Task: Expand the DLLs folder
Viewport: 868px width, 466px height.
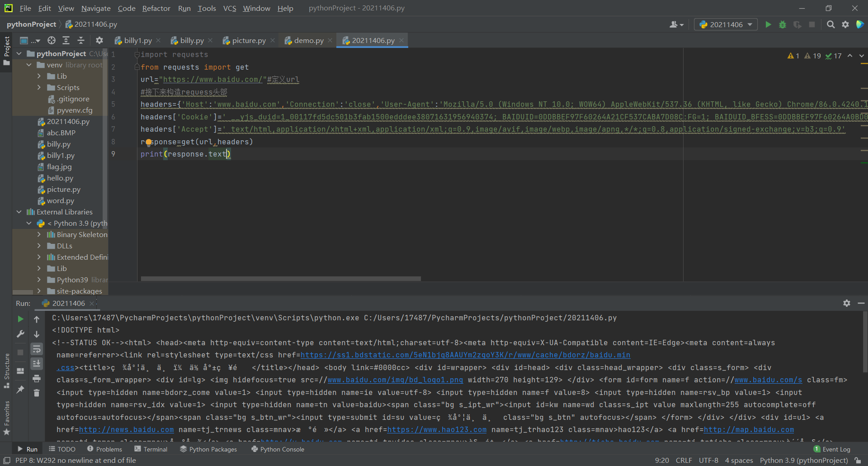Action: coord(39,246)
